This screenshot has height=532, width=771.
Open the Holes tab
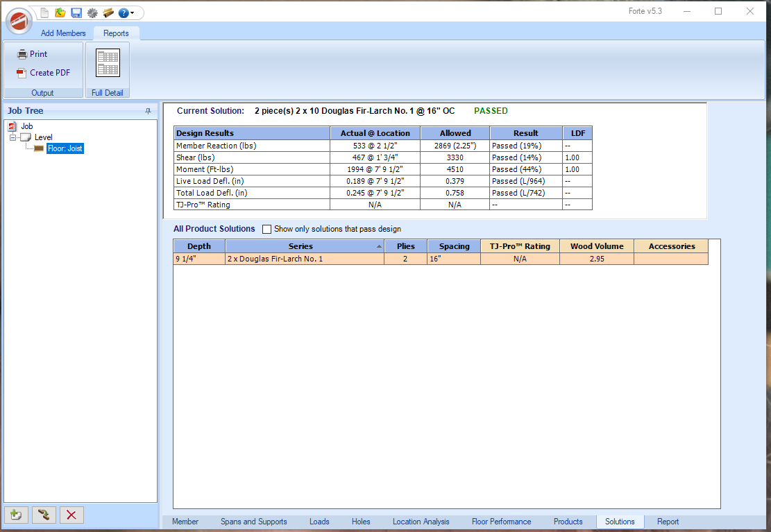click(x=361, y=522)
